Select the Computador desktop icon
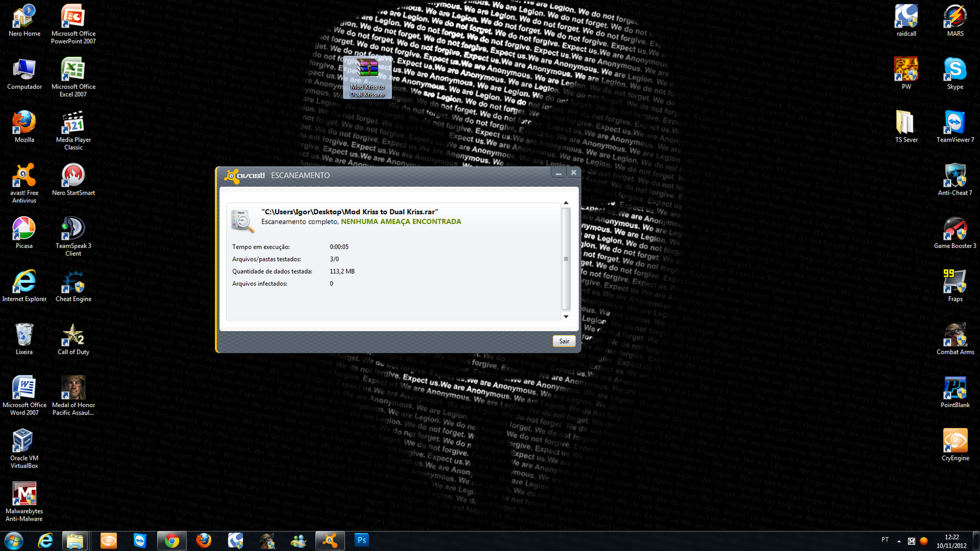The height and width of the screenshot is (551, 980). coord(24,74)
